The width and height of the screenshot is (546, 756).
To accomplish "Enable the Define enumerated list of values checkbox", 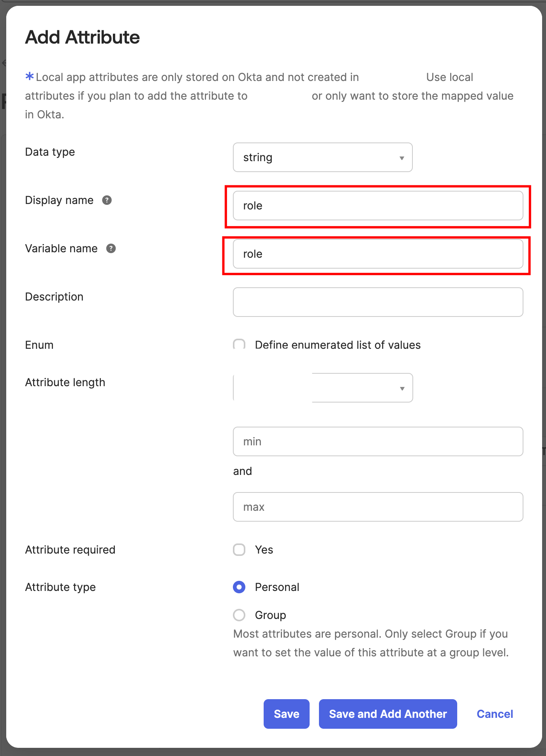I will point(239,345).
